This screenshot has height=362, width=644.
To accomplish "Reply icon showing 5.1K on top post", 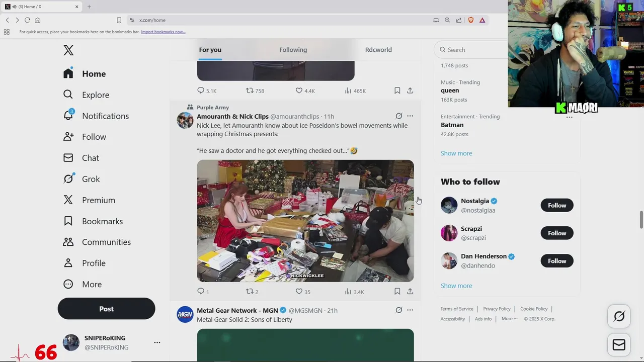I will (x=201, y=90).
